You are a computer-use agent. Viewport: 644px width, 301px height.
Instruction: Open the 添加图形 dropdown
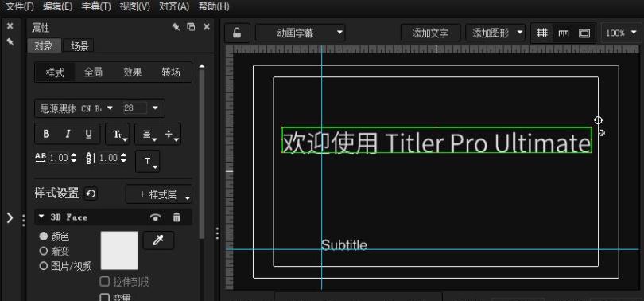click(495, 33)
